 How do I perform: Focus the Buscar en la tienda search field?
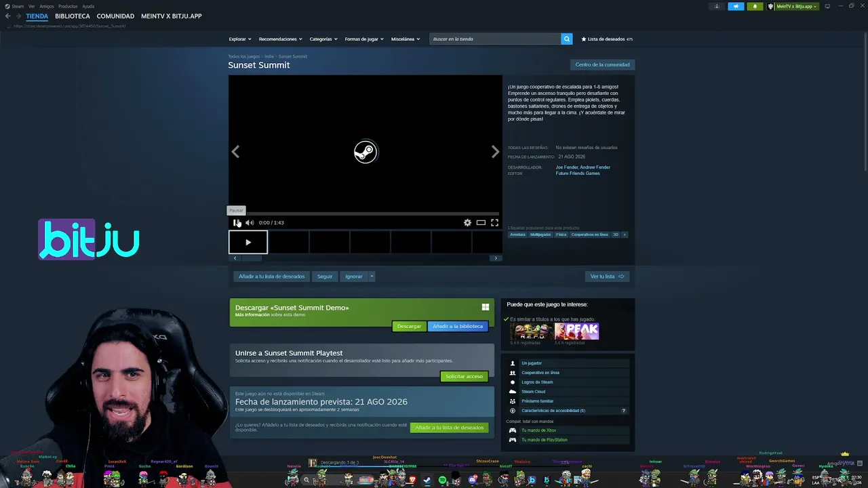click(495, 39)
